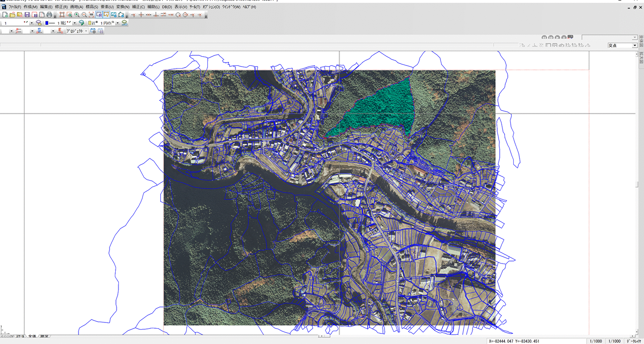
Task: Click the Zoom Out magnifier icon
Action: [84, 15]
